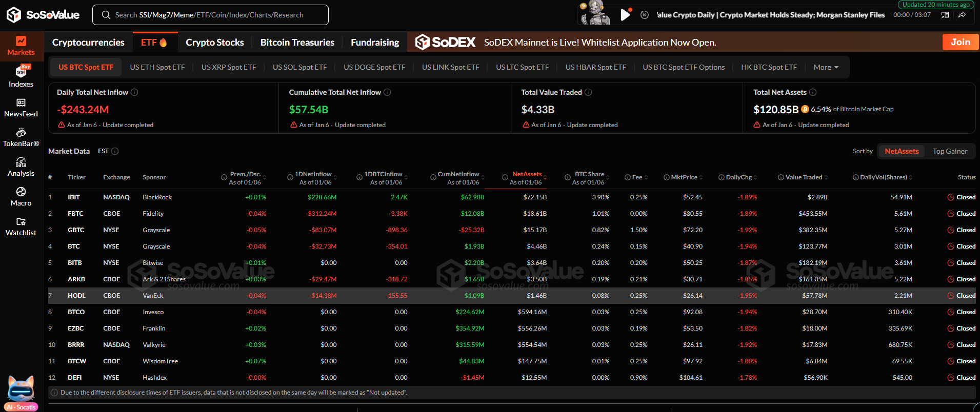
Task: Click info icon beside DailyChg column header
Action: point(722,177)
